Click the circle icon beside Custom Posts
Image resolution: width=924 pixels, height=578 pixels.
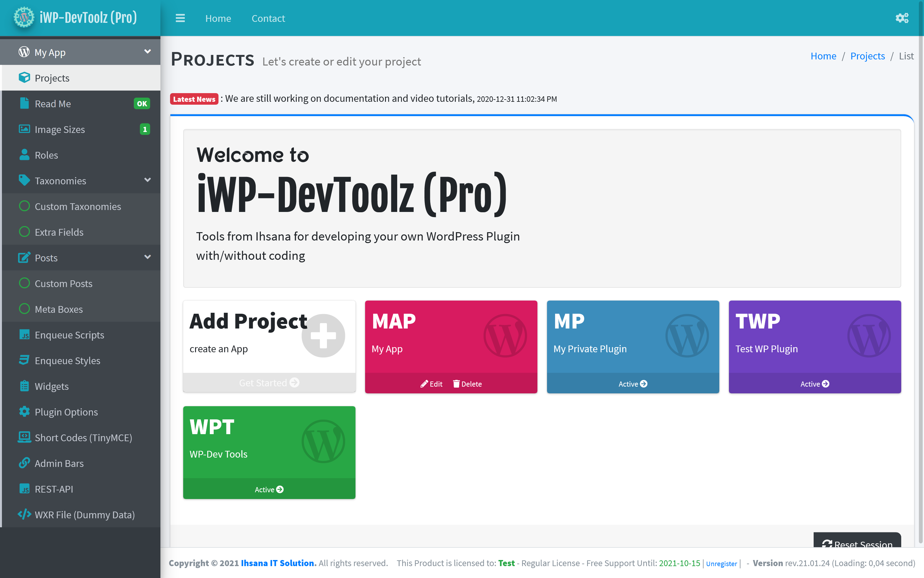click(24, 283)
